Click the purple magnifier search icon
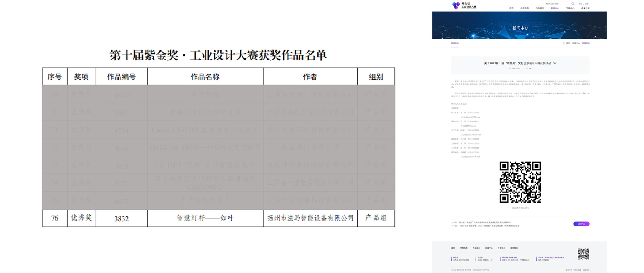 pyautogui.click(x=573, y=4)
